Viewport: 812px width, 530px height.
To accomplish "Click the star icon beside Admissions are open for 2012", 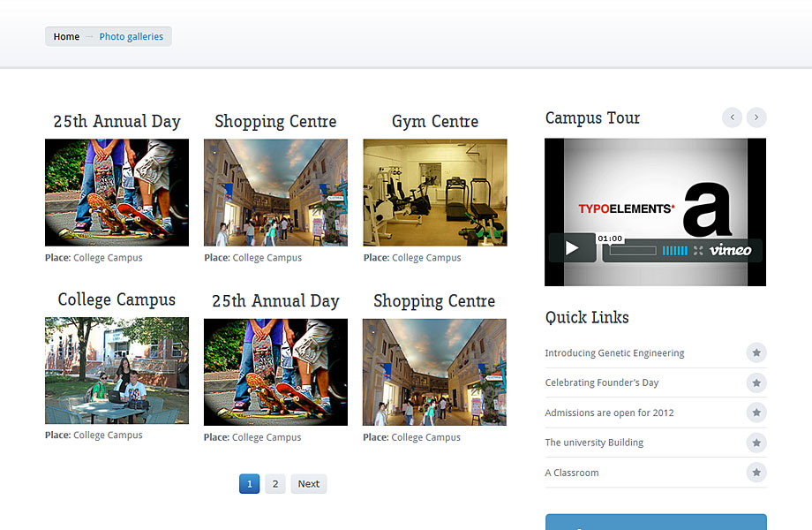I will [x=756, y=413].
